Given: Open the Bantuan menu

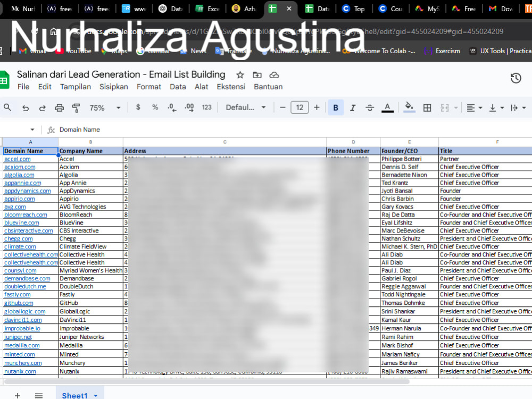Looking at the screenshot, I should point(268,87).
